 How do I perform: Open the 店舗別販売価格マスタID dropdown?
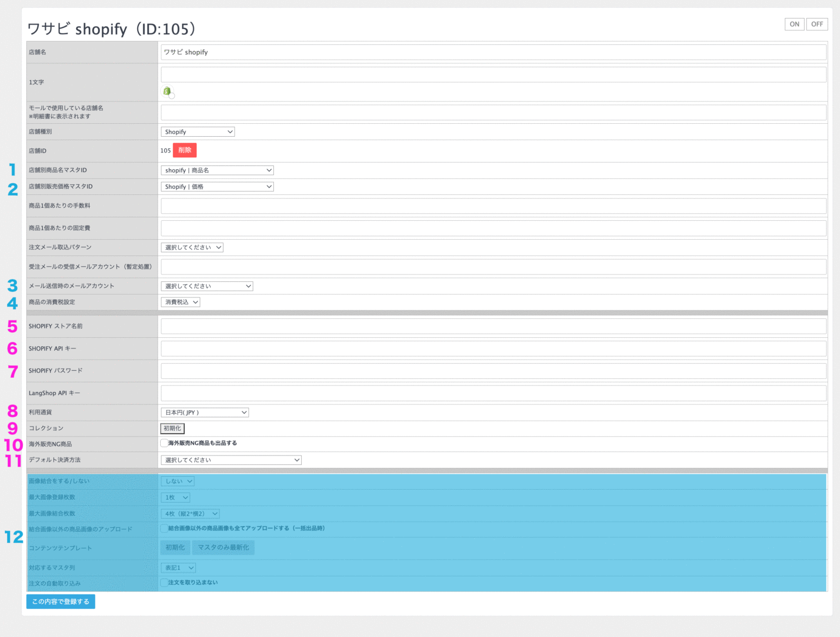pos(217,187)
